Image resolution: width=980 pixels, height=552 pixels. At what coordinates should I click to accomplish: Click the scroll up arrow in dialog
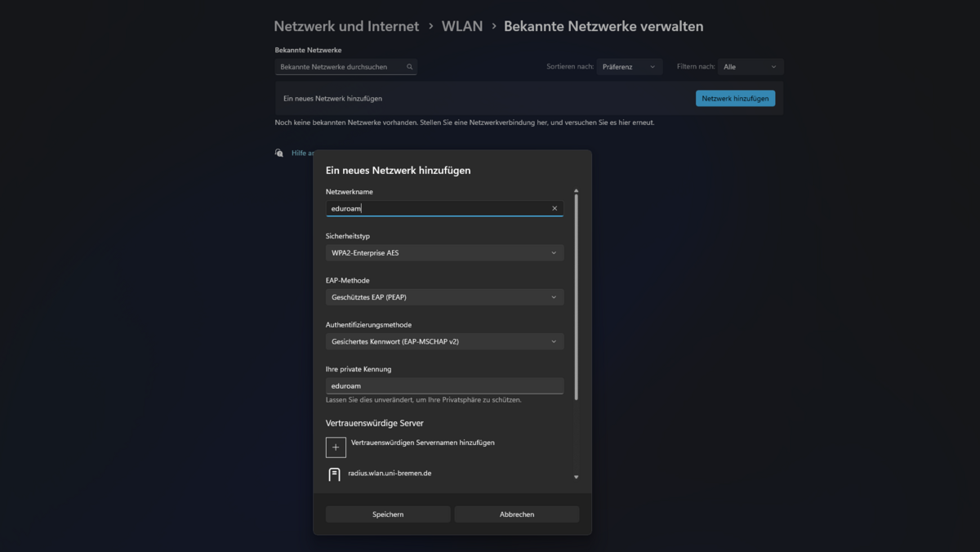click(576, 191)
